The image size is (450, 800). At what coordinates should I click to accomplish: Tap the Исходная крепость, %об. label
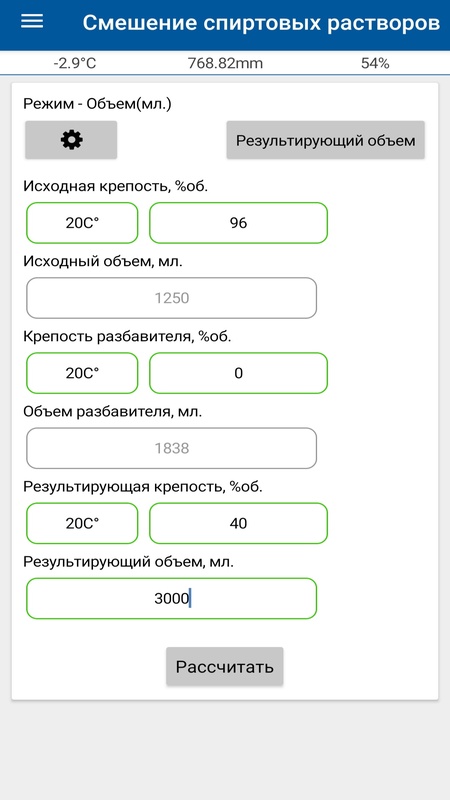pyautogui.click(x=116, y=186)
